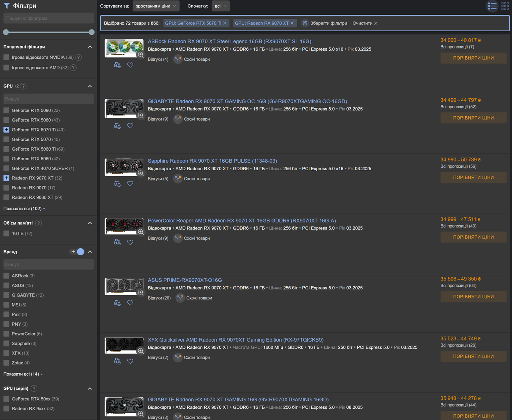Focus Пошук по фільтрам search field

coord(48,18)
